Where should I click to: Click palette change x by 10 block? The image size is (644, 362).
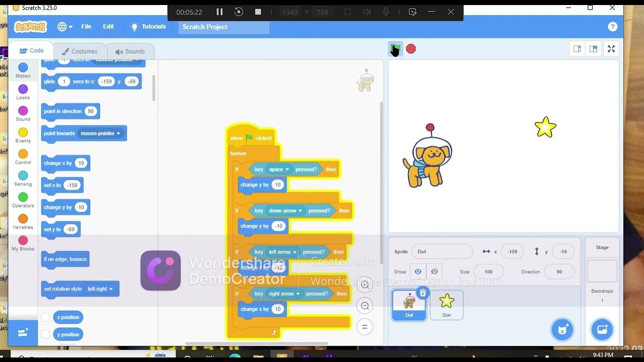65,163
